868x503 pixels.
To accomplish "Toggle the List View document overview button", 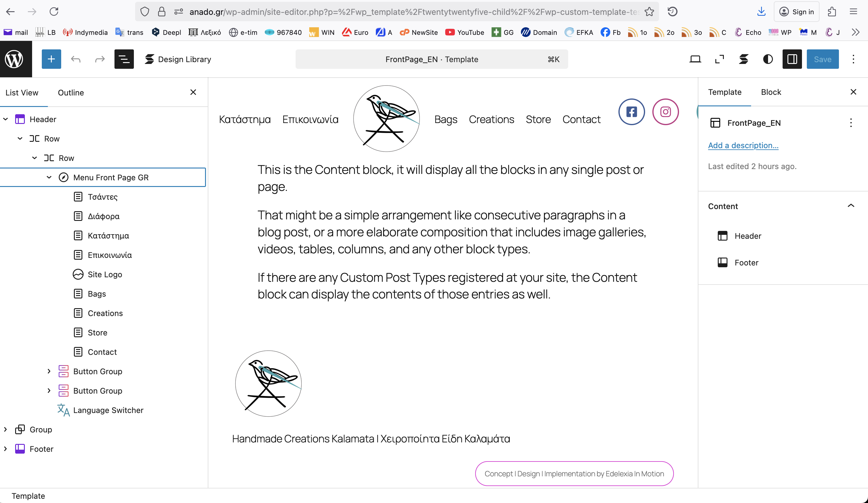I will pos(124,59).
